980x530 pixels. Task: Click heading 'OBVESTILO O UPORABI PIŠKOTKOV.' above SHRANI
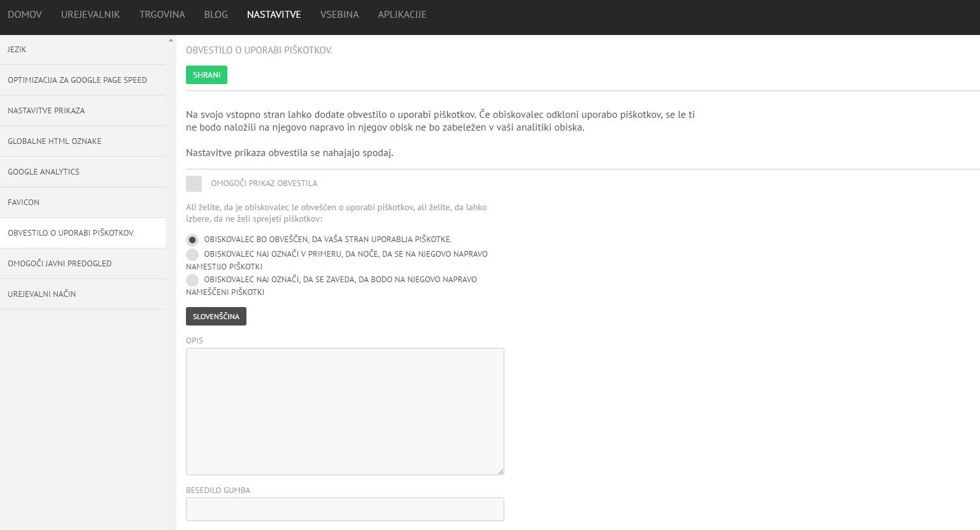(259, 50)
